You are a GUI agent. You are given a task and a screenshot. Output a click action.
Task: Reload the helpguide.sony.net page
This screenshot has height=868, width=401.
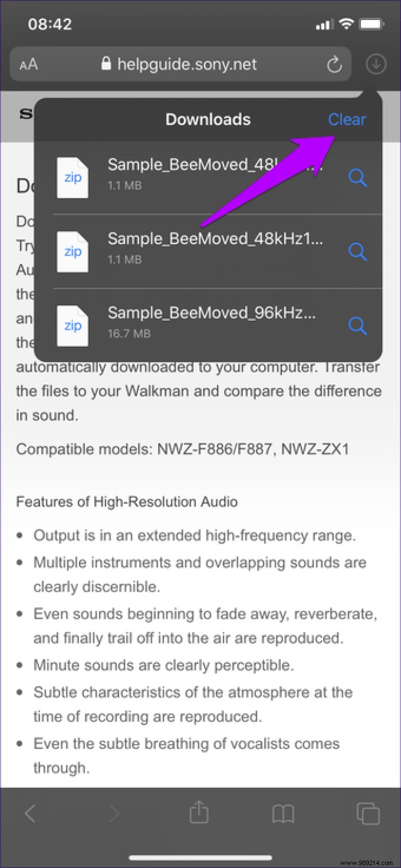334,64
